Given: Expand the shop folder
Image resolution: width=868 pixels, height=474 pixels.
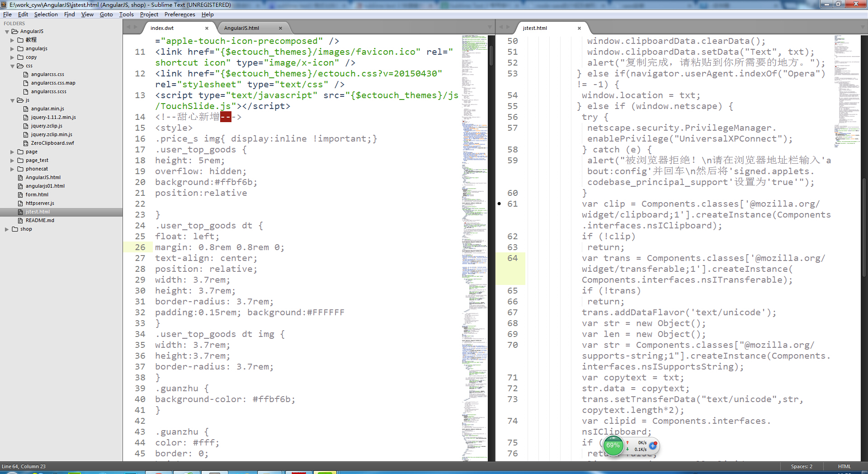Looking at the screenshot, I should click(7, 229).
